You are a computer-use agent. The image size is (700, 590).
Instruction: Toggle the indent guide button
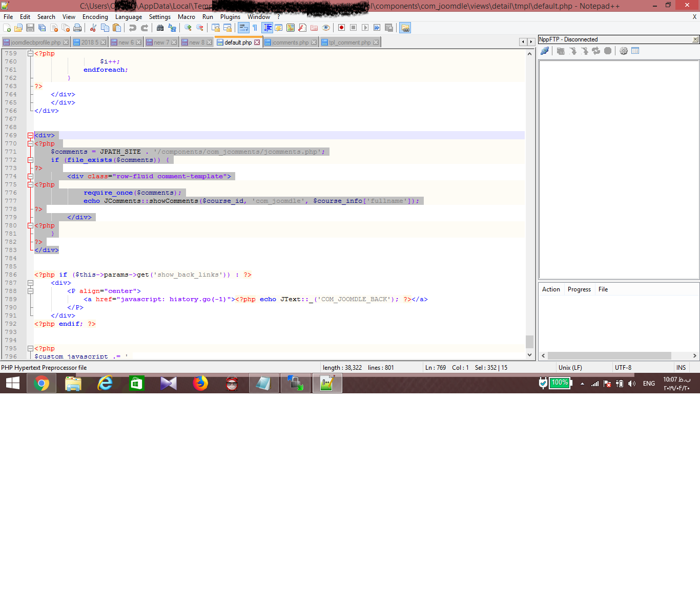click(267, 28)
